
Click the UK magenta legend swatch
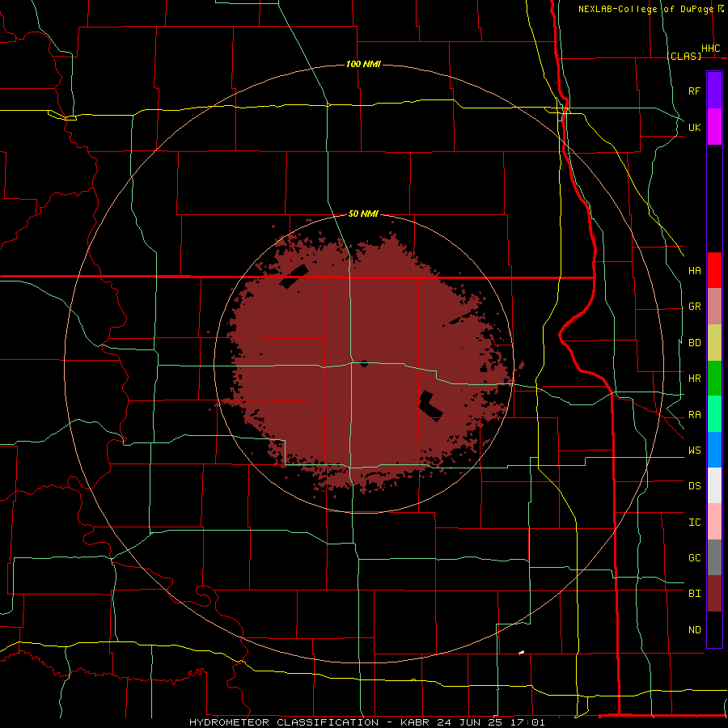pyautogui.click(x=714, y=127)
